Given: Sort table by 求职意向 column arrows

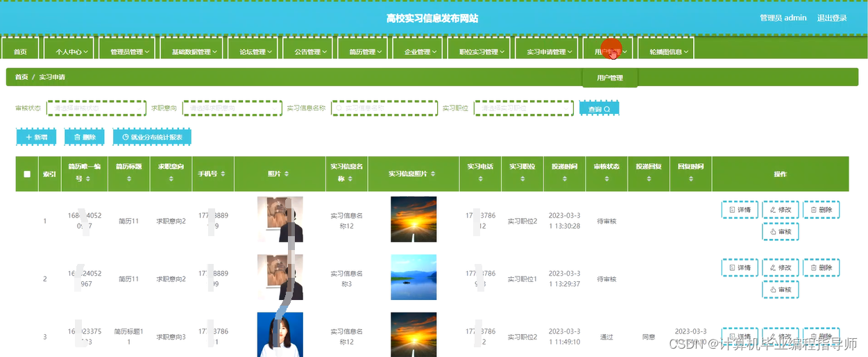Looking at the screenshot, I should coord(171,179).
